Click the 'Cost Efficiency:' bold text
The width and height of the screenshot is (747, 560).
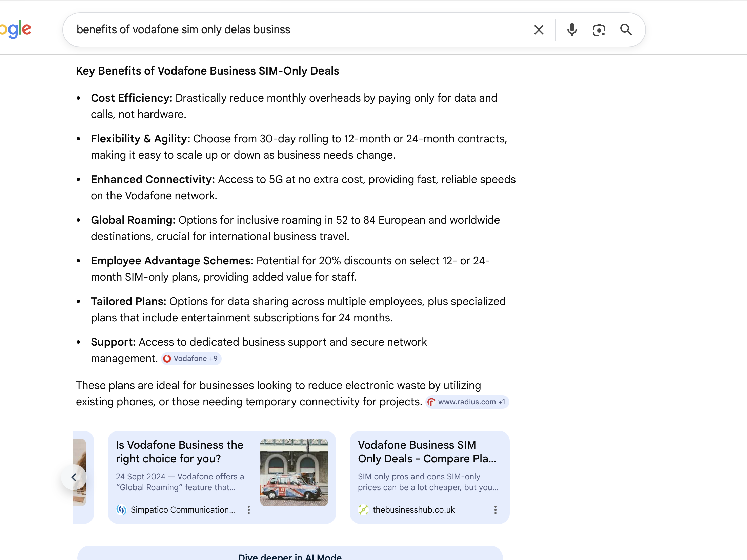[x=132, y=98]
